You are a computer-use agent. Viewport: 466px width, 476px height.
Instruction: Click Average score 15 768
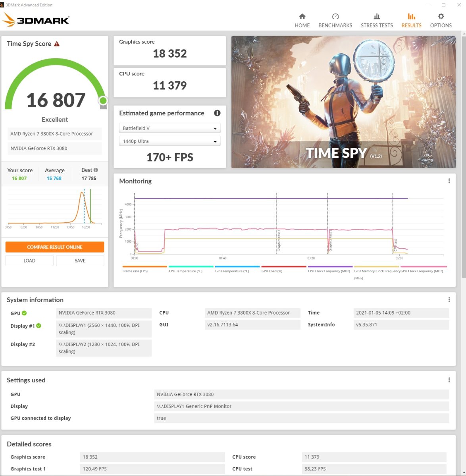point(54,178)
